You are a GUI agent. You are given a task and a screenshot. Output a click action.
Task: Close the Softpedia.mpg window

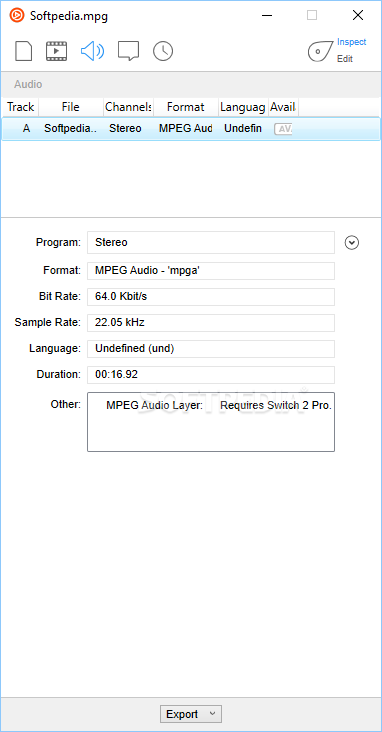click(x=358, y=15)
